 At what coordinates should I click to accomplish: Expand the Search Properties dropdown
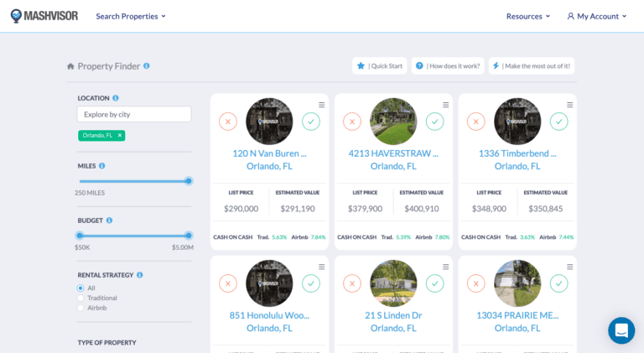pyautogui.click(x=131, y=16)
